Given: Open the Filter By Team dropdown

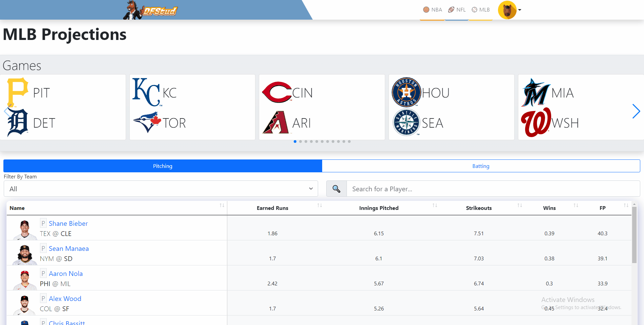Looking at the screenshot, I should pos(161,189).
